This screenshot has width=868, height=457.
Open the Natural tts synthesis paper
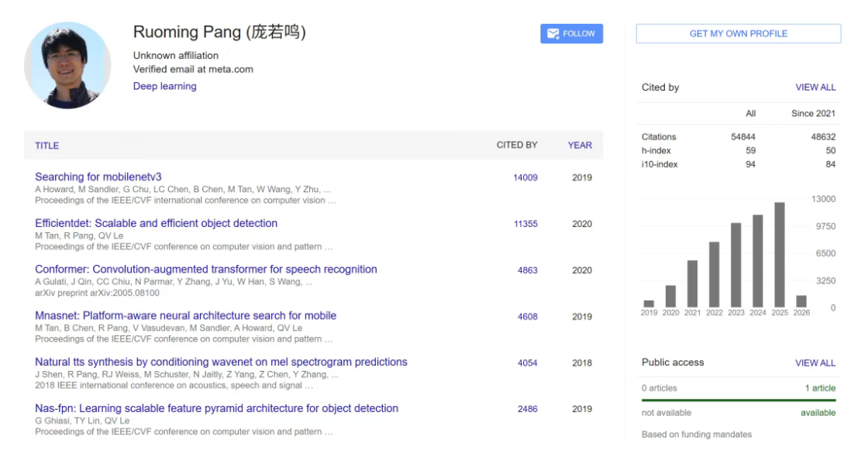click(221, 362)
